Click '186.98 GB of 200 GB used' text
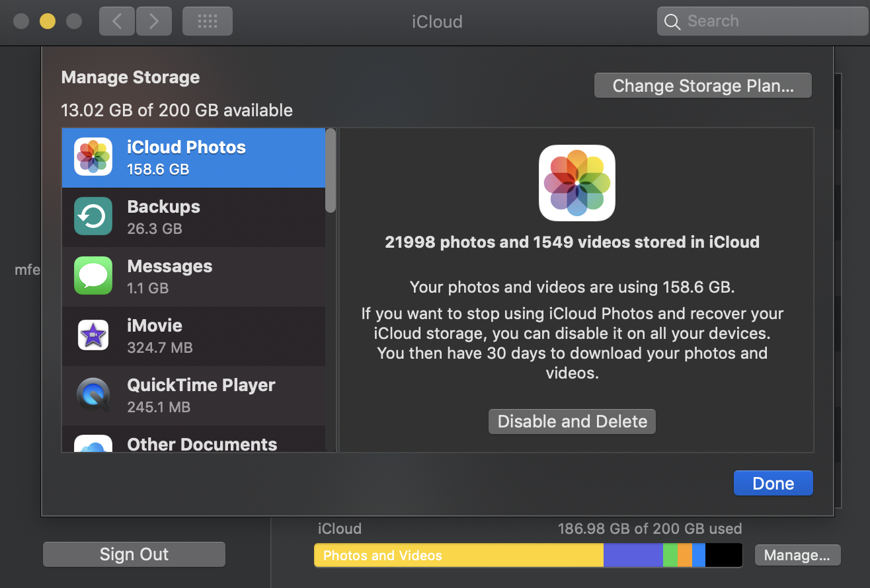 point(650,529)
